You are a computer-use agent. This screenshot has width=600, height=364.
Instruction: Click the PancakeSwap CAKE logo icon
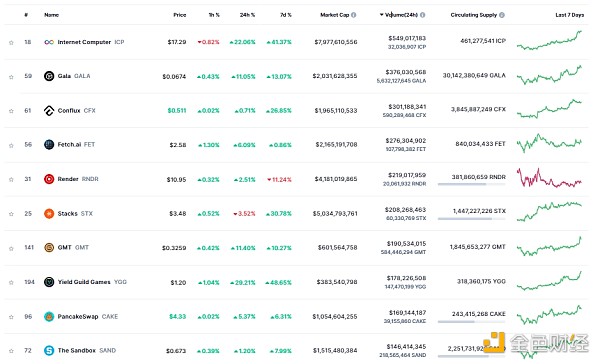click(x=49, y=317)
